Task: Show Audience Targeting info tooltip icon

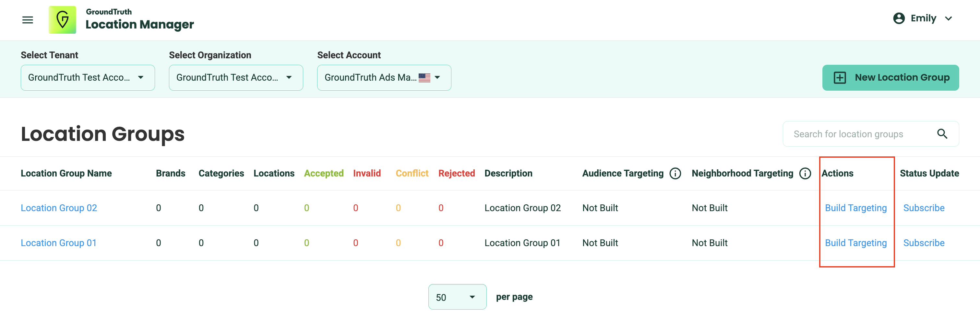Action: click(675, 173)
